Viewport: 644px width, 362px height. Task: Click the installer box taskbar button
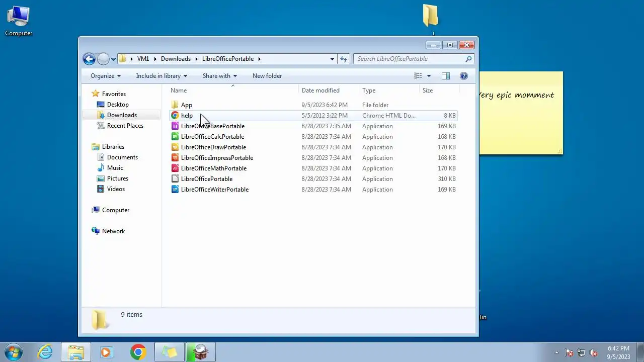coord(201,352)
